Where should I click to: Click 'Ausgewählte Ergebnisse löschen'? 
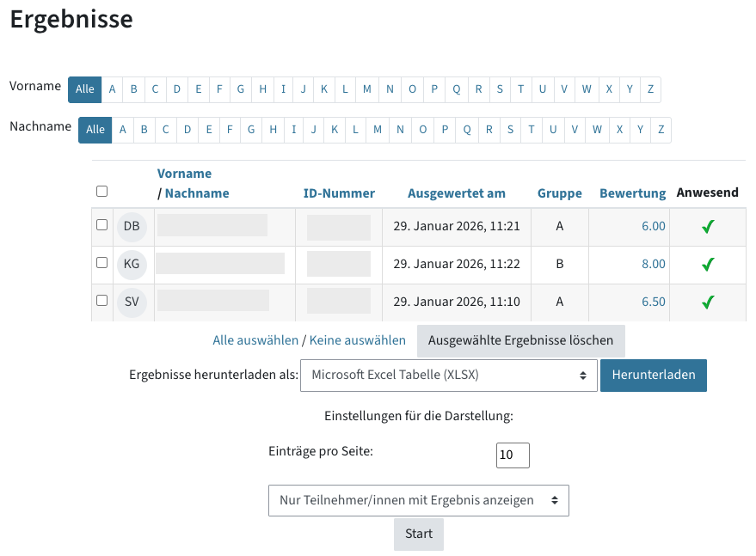[520, 340]
